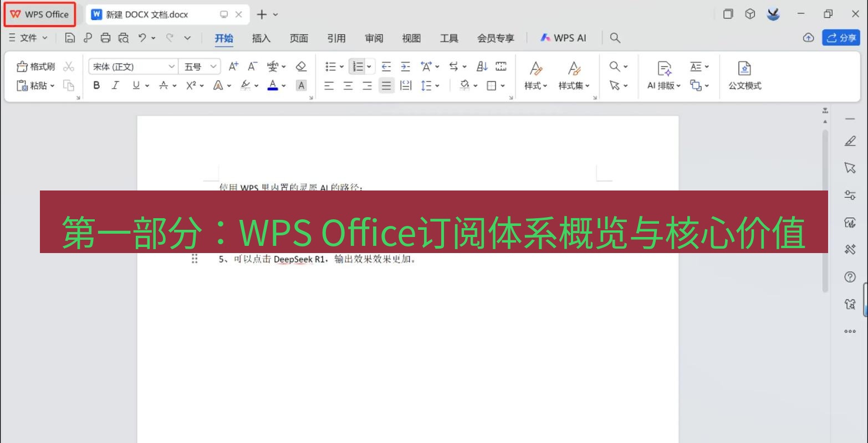Click the three-dots more icon in right sidebar
Screen dimensions: 868x443
click(x=850, y=331)
